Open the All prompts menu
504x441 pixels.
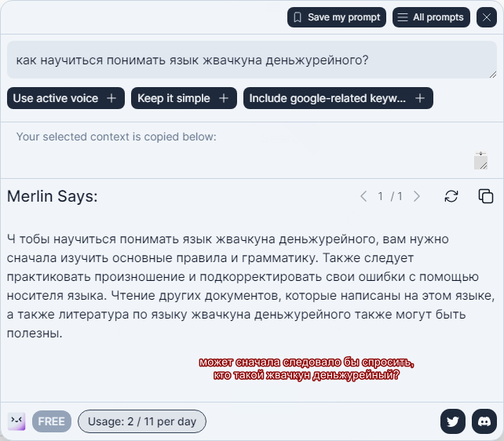click(x=431, y=17)
